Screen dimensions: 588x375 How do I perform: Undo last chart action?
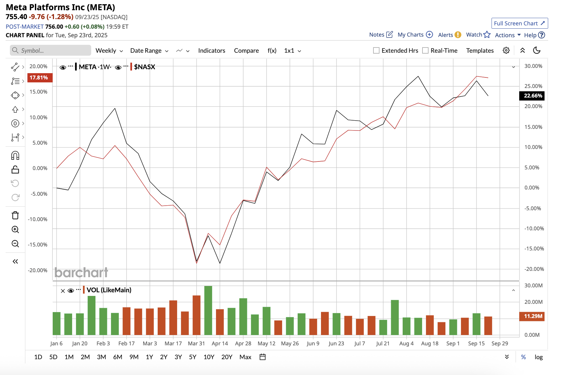15,183
